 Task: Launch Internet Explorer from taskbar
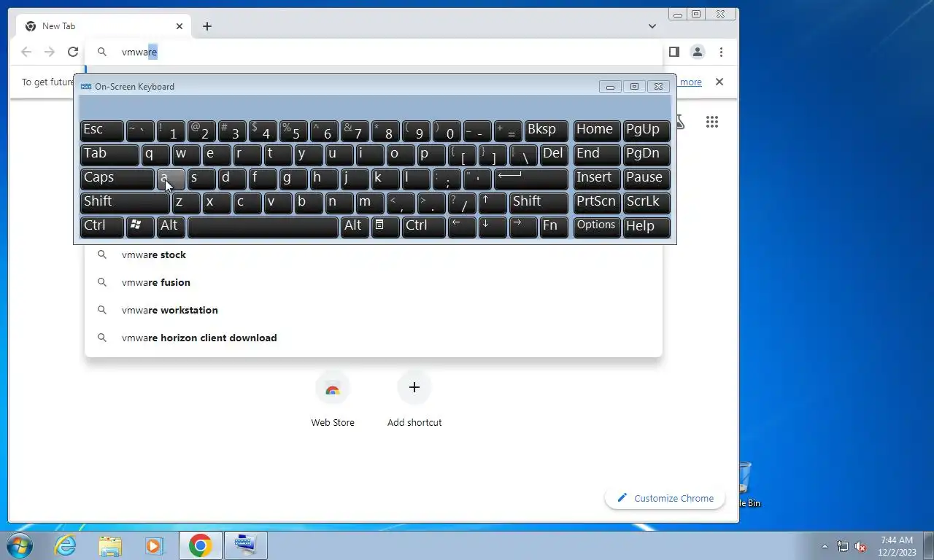click(x=65, y=545)
